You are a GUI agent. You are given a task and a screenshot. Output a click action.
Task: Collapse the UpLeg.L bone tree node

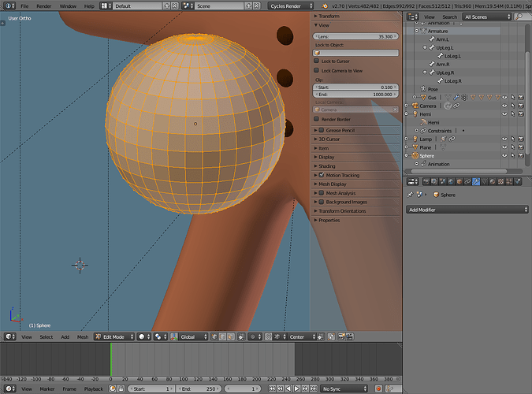[425, 47]
